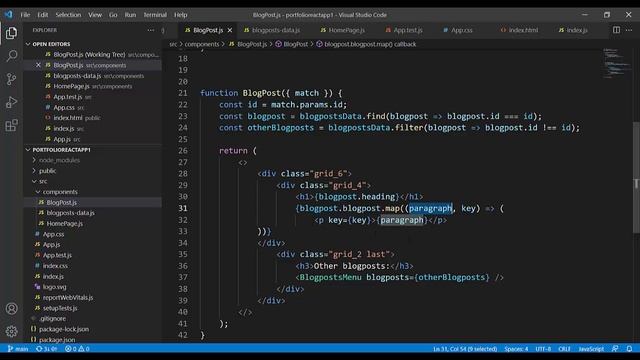The width and height of the screenshot is (640, 360).
Task: Click the components breadcrumb segment
Action: pyautogui.click(x=202, y=44)
